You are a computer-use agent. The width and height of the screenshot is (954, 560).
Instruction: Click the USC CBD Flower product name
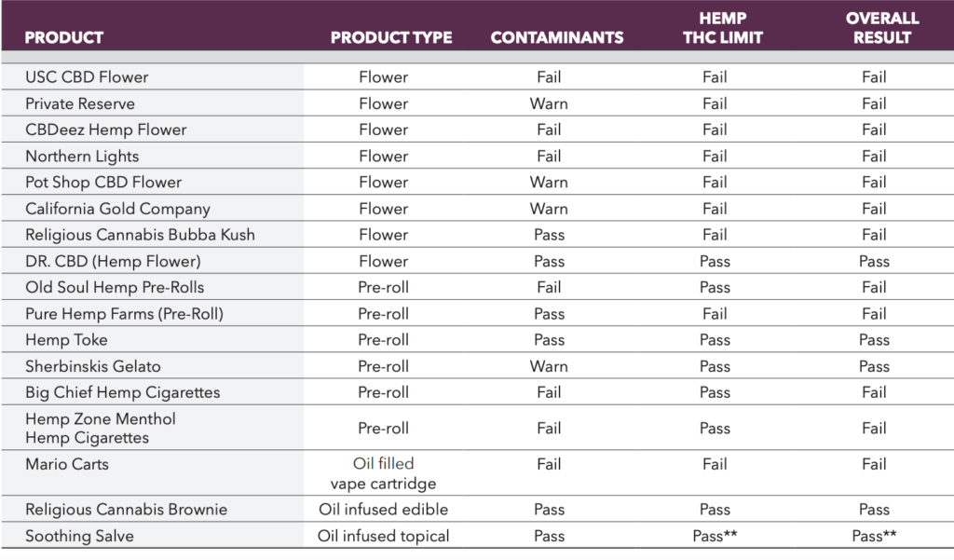(87, 77)
